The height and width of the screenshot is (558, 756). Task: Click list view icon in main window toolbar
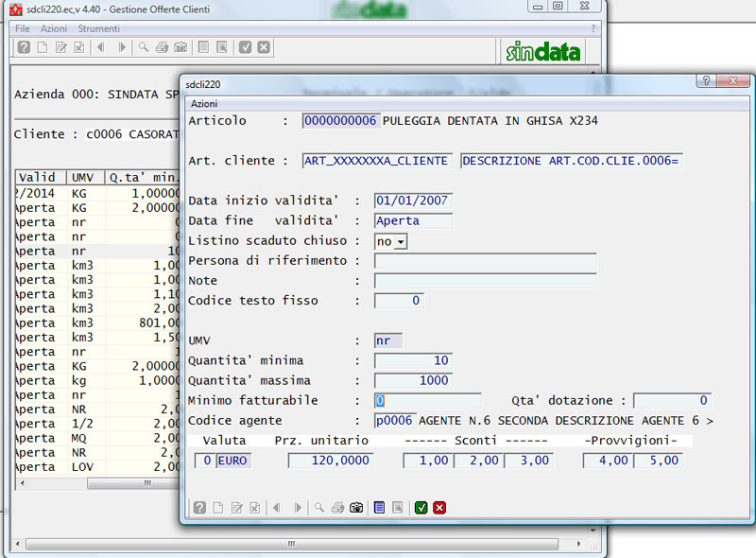tap(204, 47)
